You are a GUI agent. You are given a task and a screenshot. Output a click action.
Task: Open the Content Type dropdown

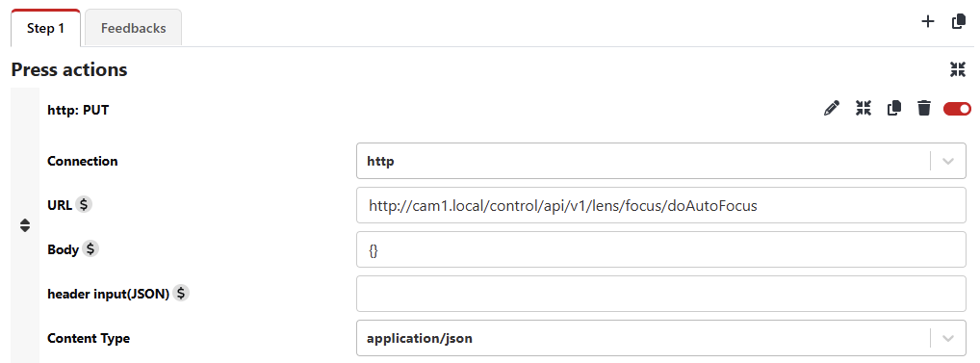661,338
